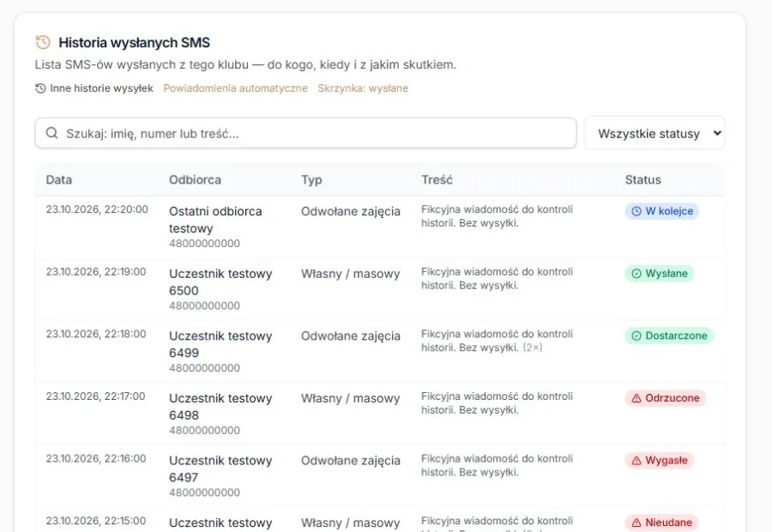Open the 'Skrzynka: wysłane' link
The width and height of the screenshot is (772, 532).
[363, 88]
